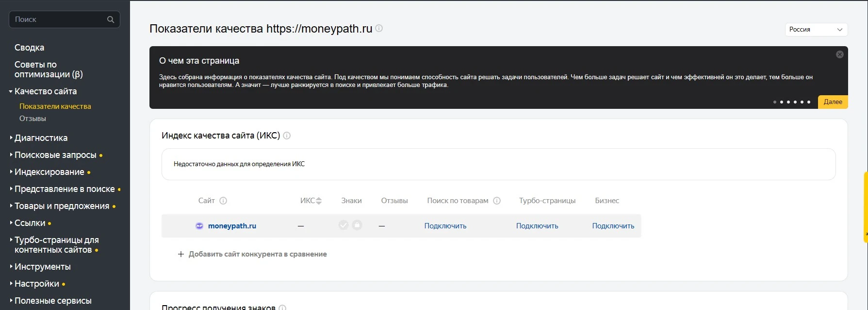The width and height of the screenshot is (868, 310).
Task: Sort table by ИКС column arrows
Action: pos(319,201)
